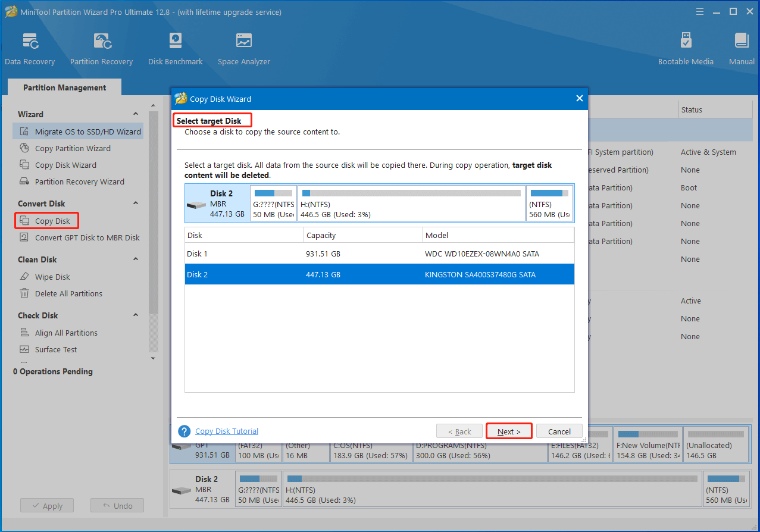760x532 pixels.
Task: Select H:(NTFS) partition in bottom Disk 2 map
Action: click(492, 488)
